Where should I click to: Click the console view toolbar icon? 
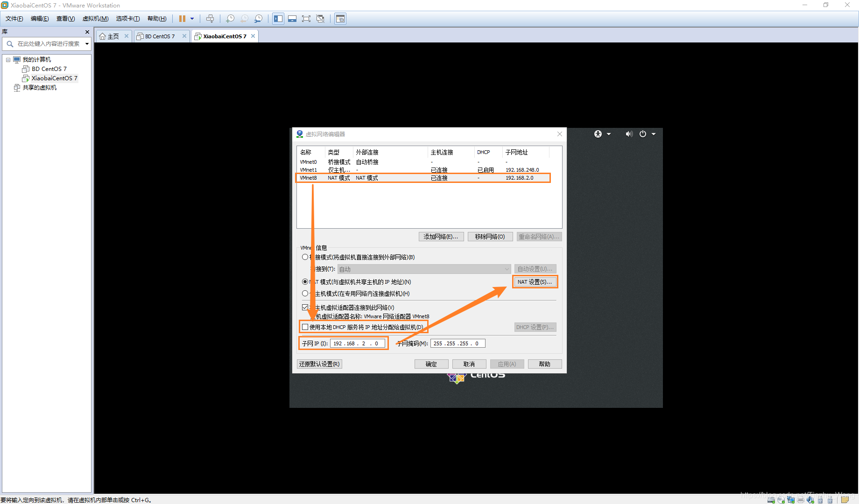(x=340, y=19)
